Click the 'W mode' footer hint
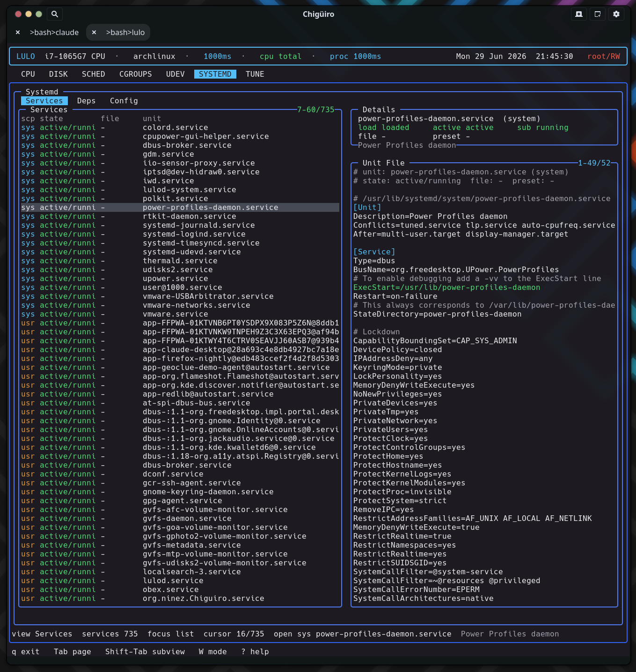 coord(213,651)
